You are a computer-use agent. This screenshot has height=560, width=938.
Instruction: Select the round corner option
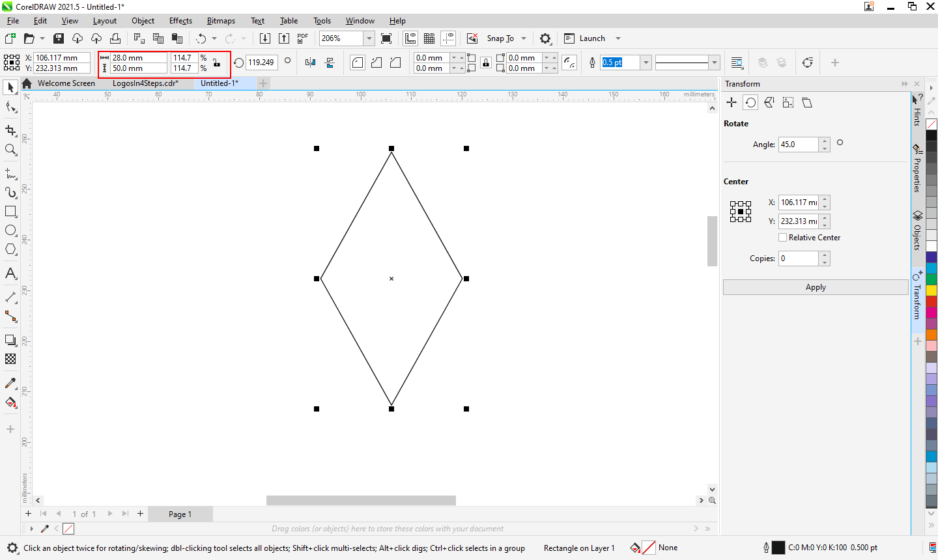[358, 63]
